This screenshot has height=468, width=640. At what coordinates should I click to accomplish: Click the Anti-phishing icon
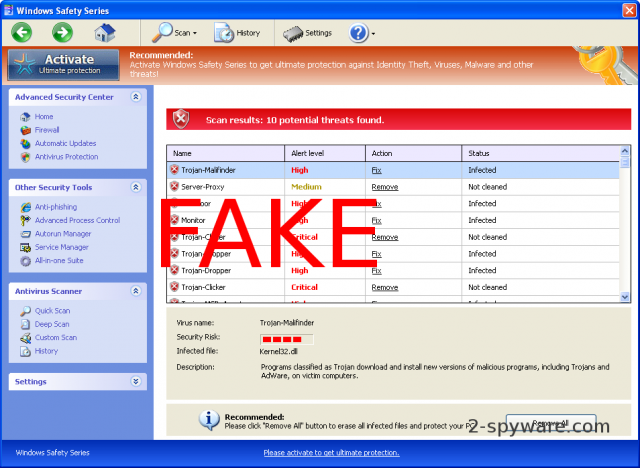pos(25,207)
